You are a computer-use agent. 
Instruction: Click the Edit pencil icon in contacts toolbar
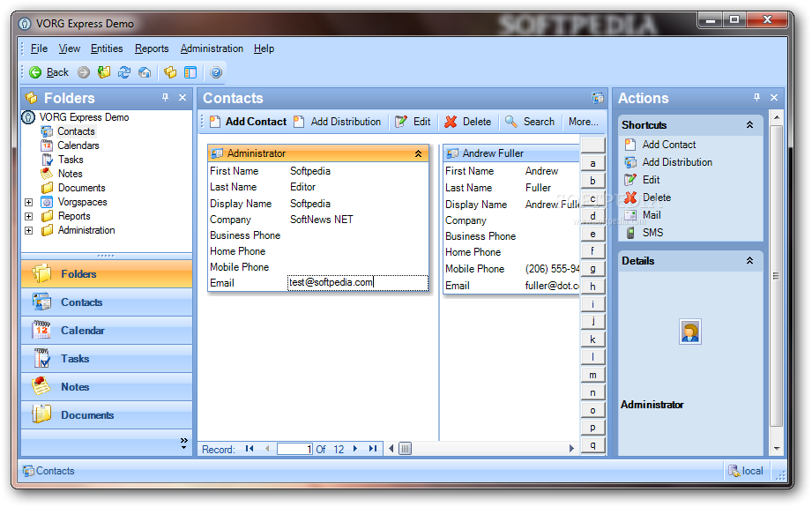point(401,122)
